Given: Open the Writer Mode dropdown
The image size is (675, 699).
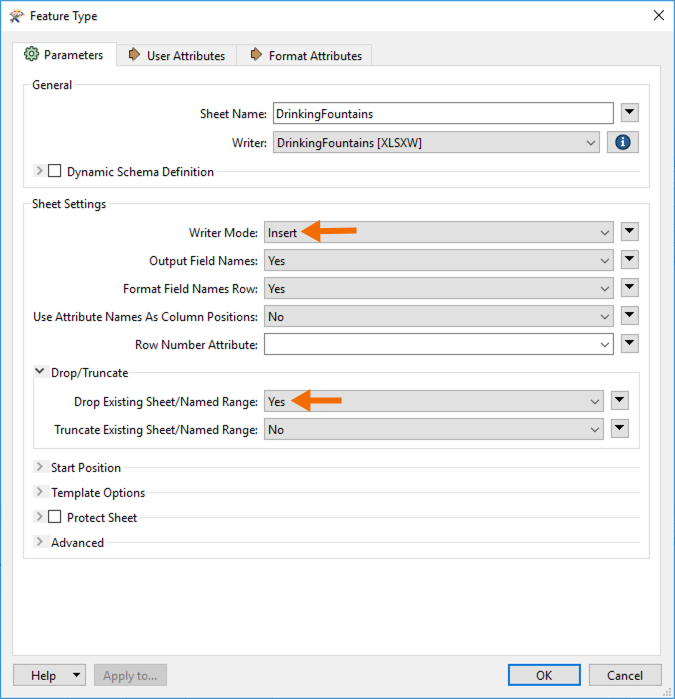Looking at the screenshot, I should (439, 232).
